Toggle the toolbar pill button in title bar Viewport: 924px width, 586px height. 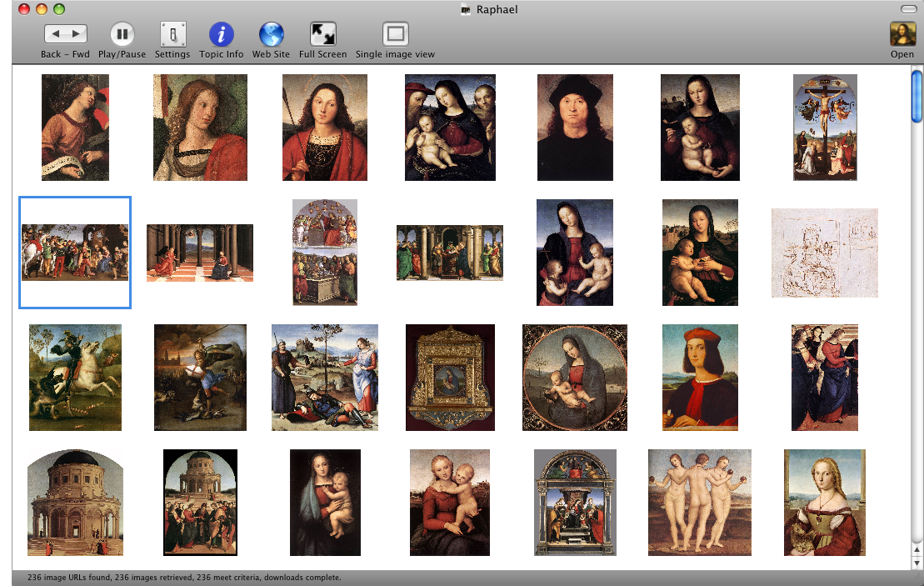click(909, 9)
